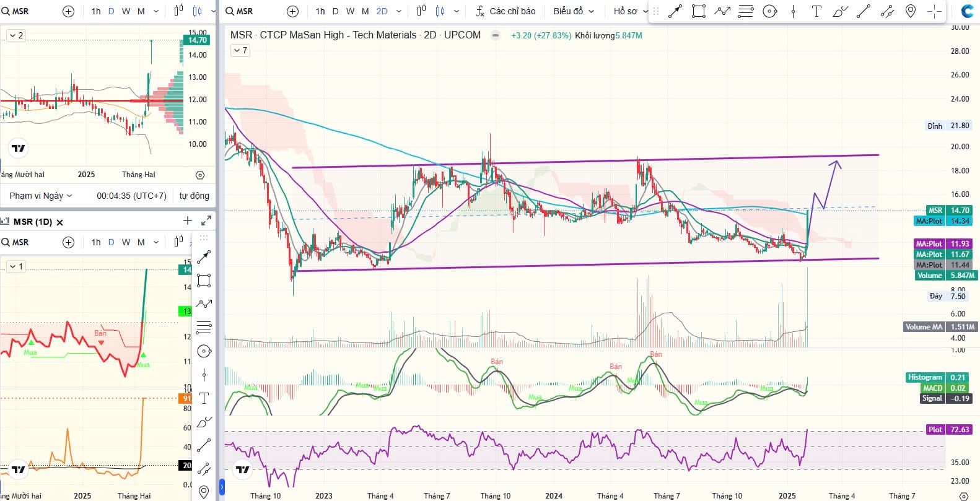Click the MSR symbol search in the main chart
The width and height of the screenshot is (980, 501).
[239, 11]
